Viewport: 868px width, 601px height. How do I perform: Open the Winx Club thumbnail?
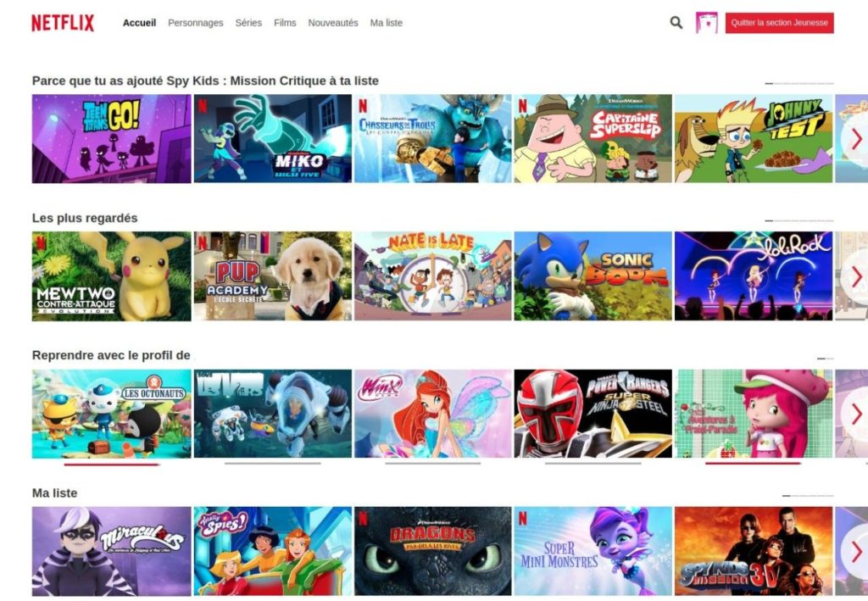(x=433, y=414)
